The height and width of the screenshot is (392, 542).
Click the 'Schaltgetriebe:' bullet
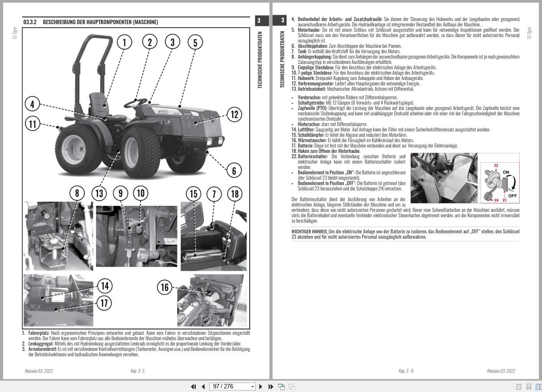353,102
